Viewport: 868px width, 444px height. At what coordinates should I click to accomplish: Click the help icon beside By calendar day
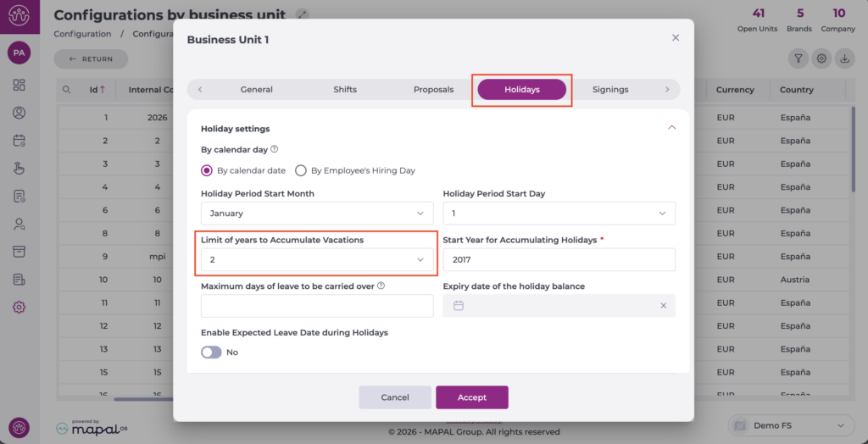coord(274,149)
